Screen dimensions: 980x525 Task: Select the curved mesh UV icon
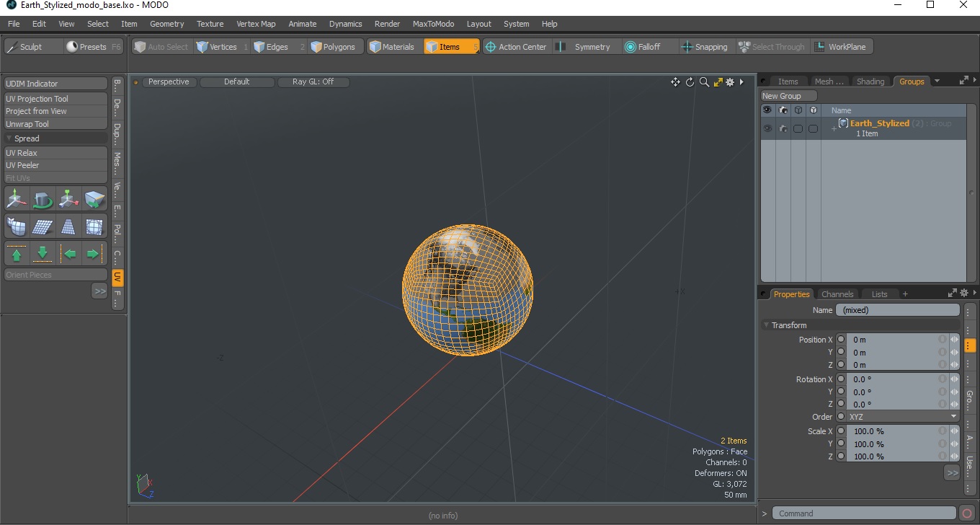[x=17, y=226]
